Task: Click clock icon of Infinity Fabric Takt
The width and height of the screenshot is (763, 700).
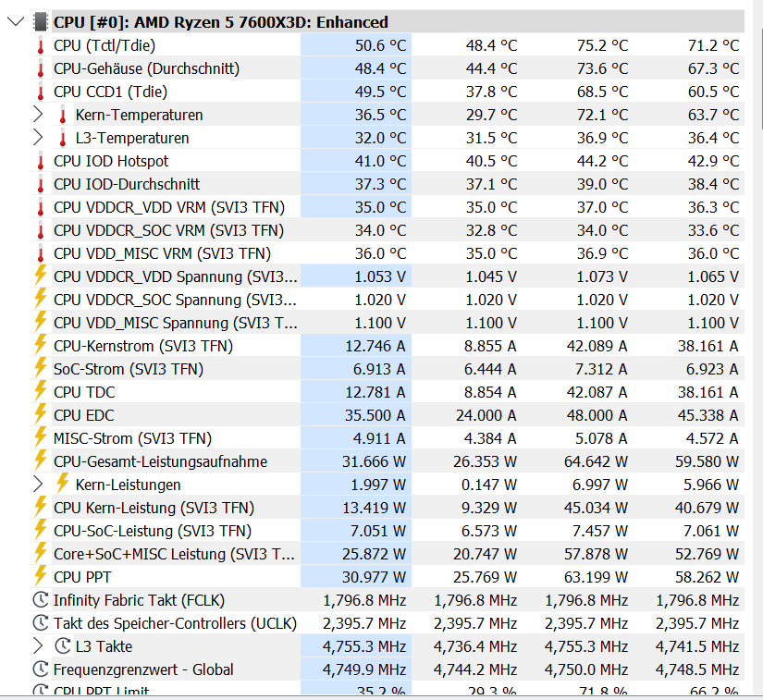Action: [41, 600]
